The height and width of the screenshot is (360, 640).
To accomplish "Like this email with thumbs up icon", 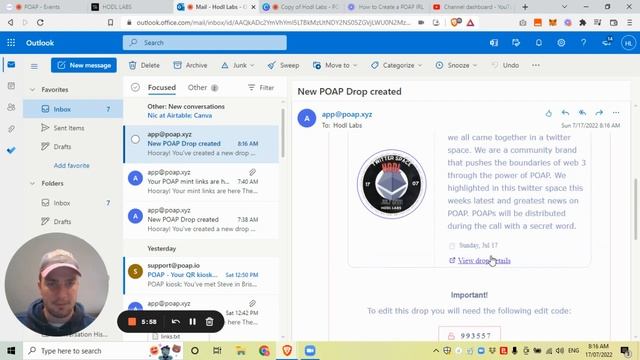I will pos(549,113).
